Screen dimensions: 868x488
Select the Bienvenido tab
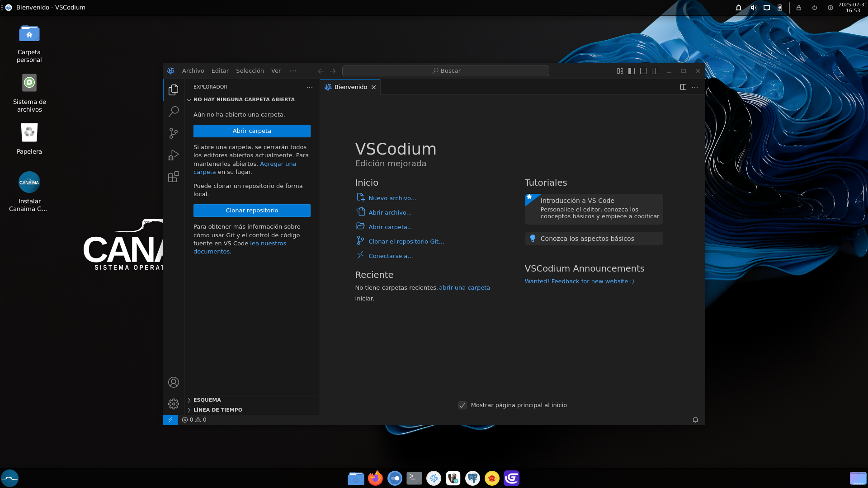[x=351, y=87]
